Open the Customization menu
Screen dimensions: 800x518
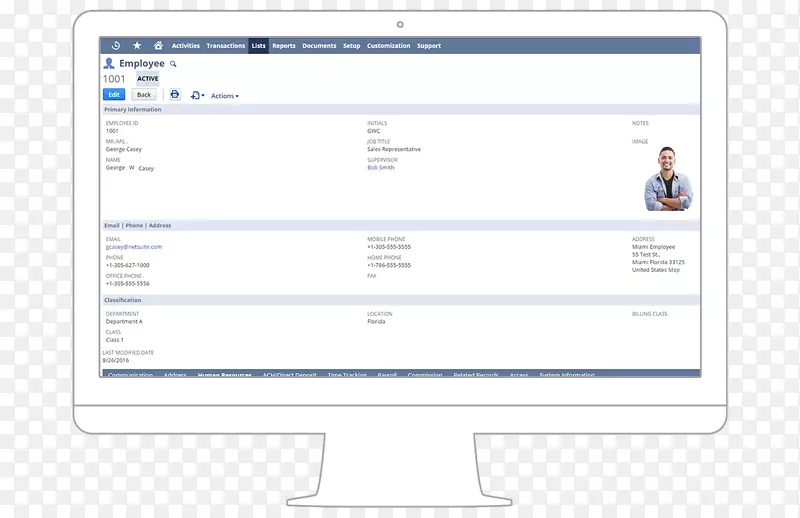(388, 46)
